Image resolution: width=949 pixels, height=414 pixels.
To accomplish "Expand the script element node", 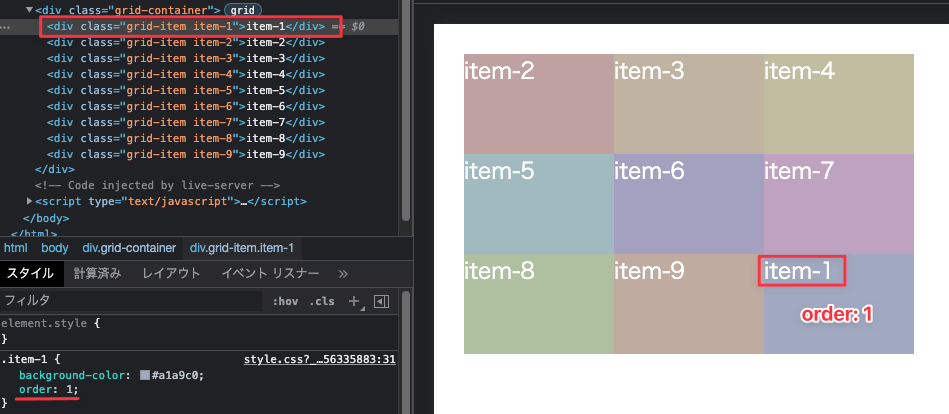I will tap(30, 201).
